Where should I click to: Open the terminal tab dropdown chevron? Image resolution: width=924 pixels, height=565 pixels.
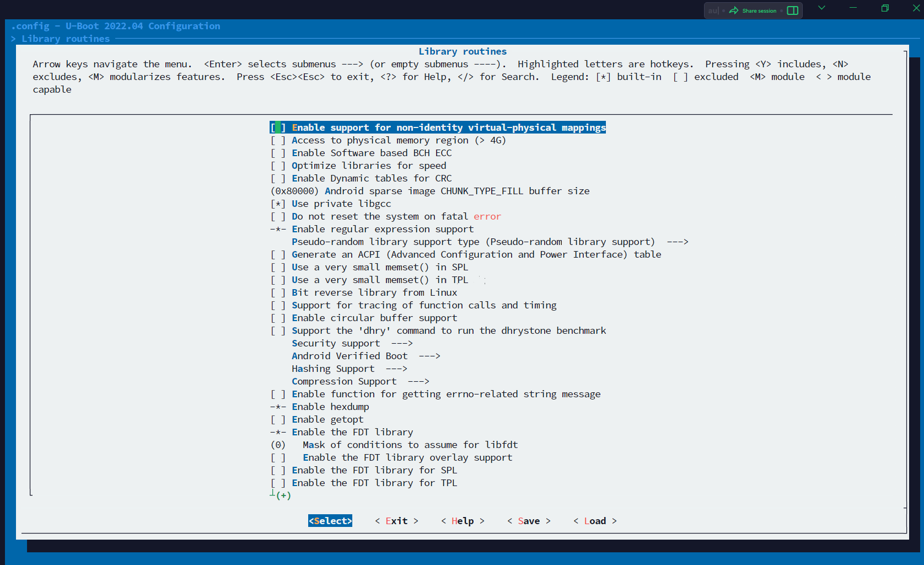tap(821, 8)
